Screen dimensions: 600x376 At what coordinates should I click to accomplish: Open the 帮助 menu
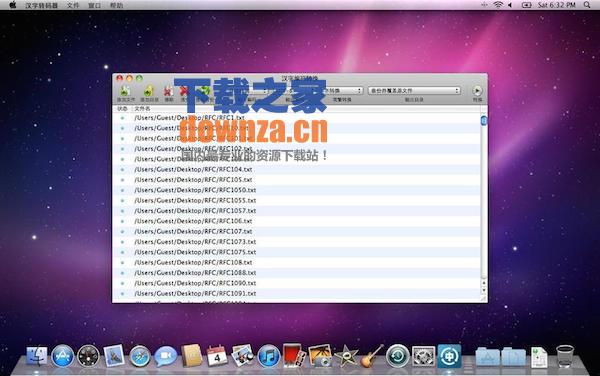click(x=116, y=5)
